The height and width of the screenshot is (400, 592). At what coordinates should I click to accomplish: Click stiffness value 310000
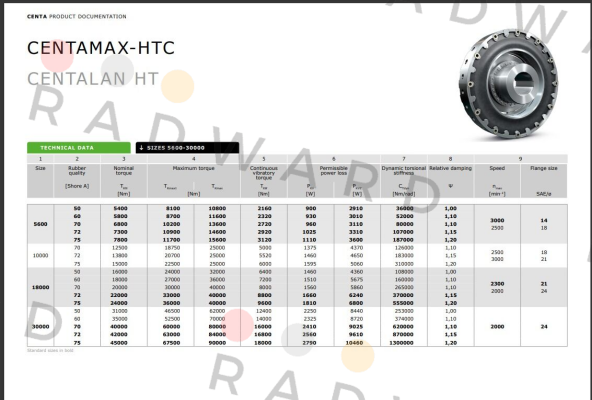[x=404, y=264]
